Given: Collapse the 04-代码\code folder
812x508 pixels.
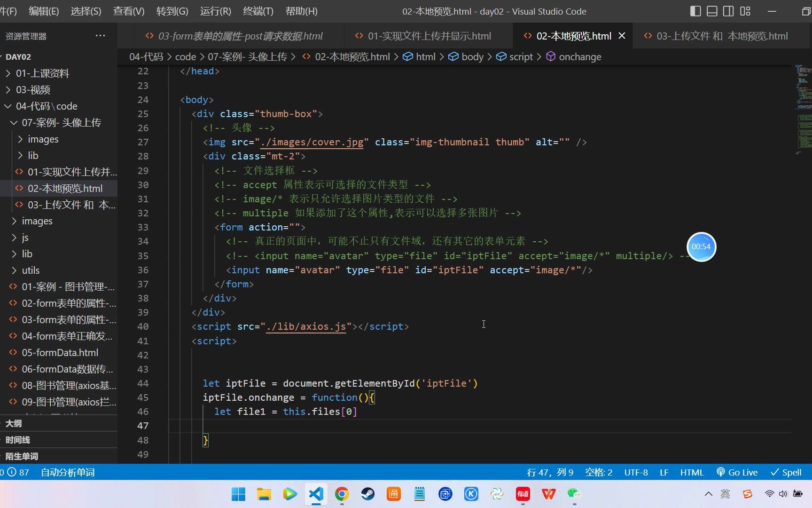Looking at the screenshot, I should click(59, 106).
